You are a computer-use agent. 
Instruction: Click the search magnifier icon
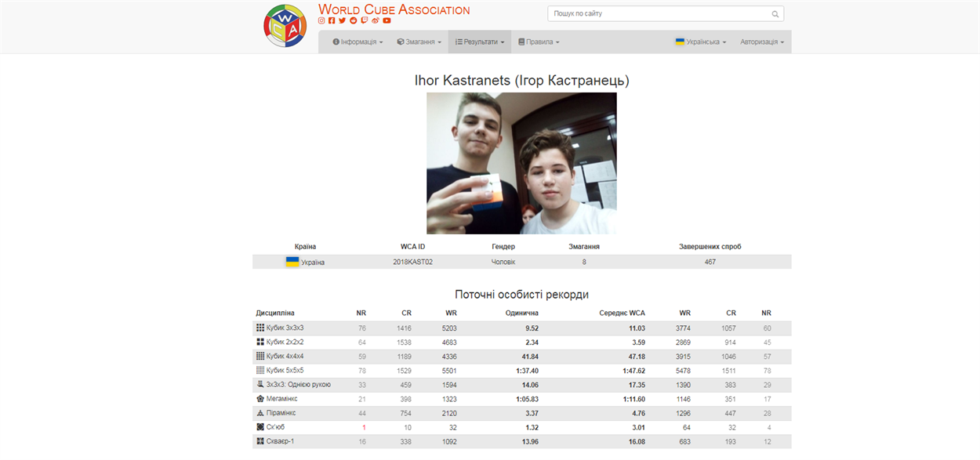pos(775,14)
